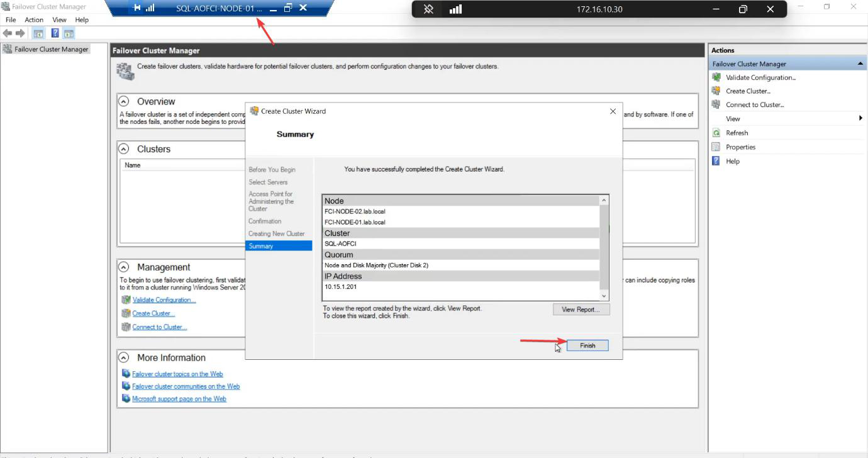Click the globe icon beside Failover cluster topics
Viewport: 868px width, 458px height.
click(126, 374)
